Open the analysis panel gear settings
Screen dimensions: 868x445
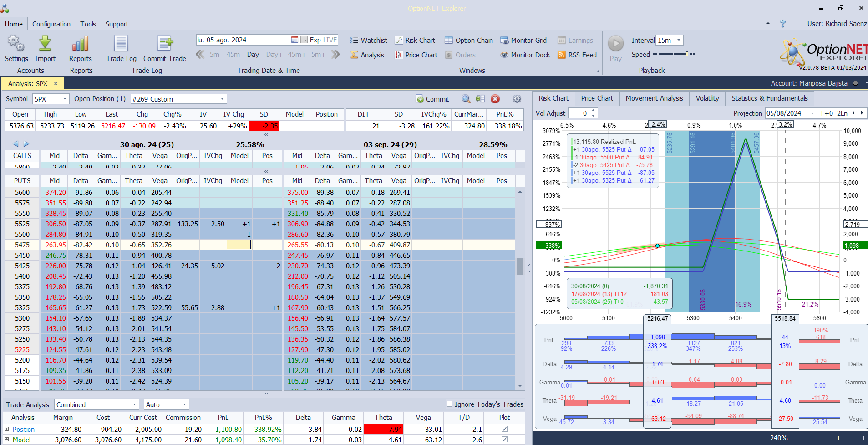click(517, 99)
